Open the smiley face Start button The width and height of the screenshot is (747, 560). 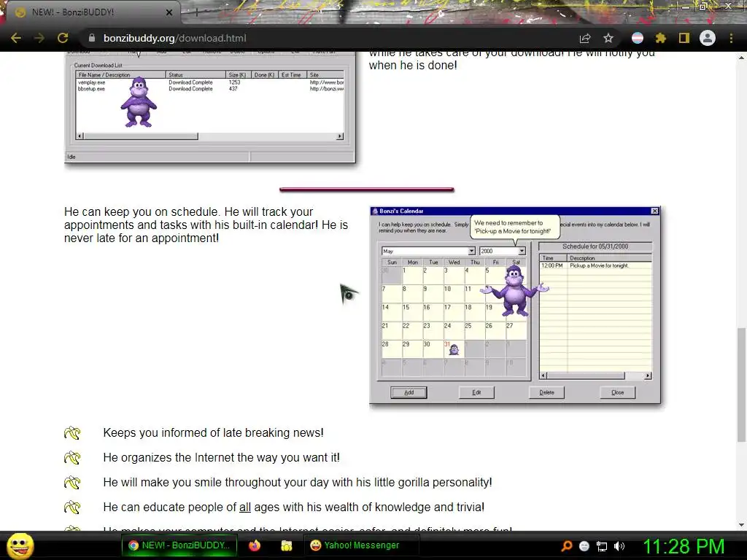click(x=20, y=545)
